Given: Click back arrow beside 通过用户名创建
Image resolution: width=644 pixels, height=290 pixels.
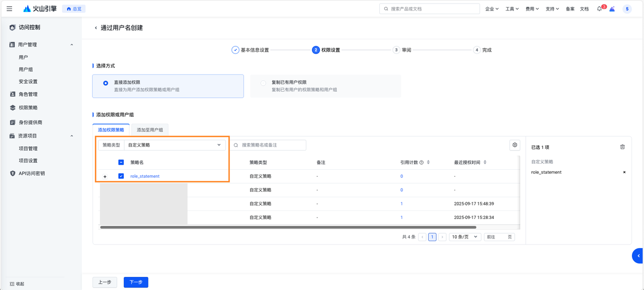Looking at the screenshot, I should coord(96,28).
